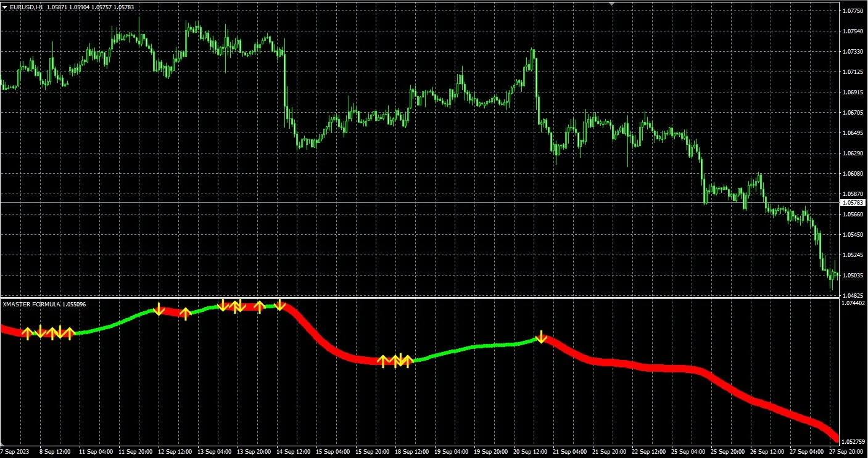Click the indicator value 1.055096 next to XMASTER FORMULA
The width and height of the screenshot is (868, 458).
pos(72,303)
